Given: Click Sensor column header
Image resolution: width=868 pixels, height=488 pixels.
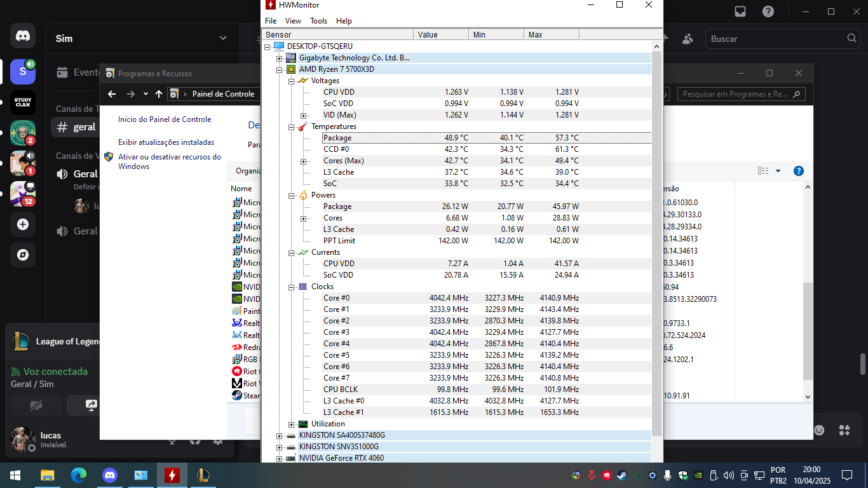Looking at the screenshot, I should point(337,35).
